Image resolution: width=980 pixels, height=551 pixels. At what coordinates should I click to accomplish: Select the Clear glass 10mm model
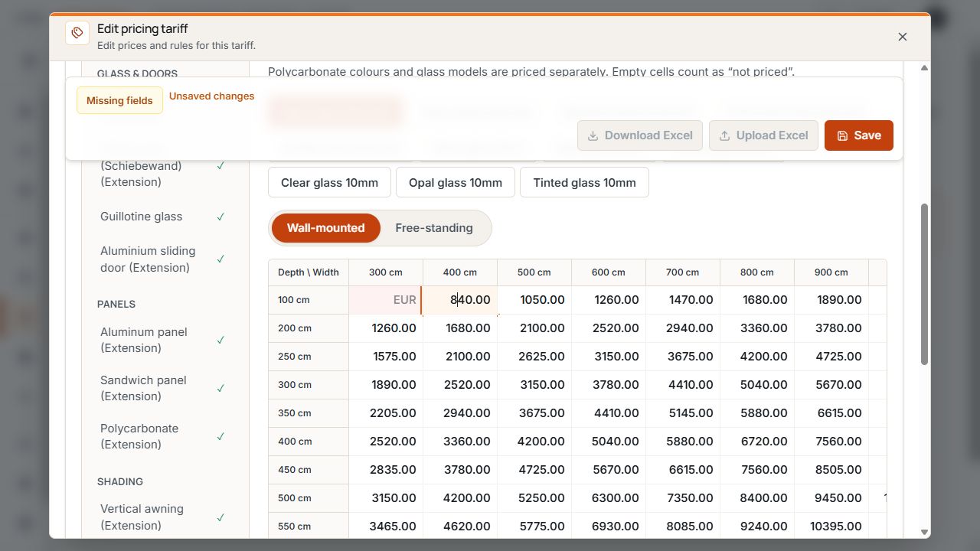pyautogui.click(x=329, y=182)
